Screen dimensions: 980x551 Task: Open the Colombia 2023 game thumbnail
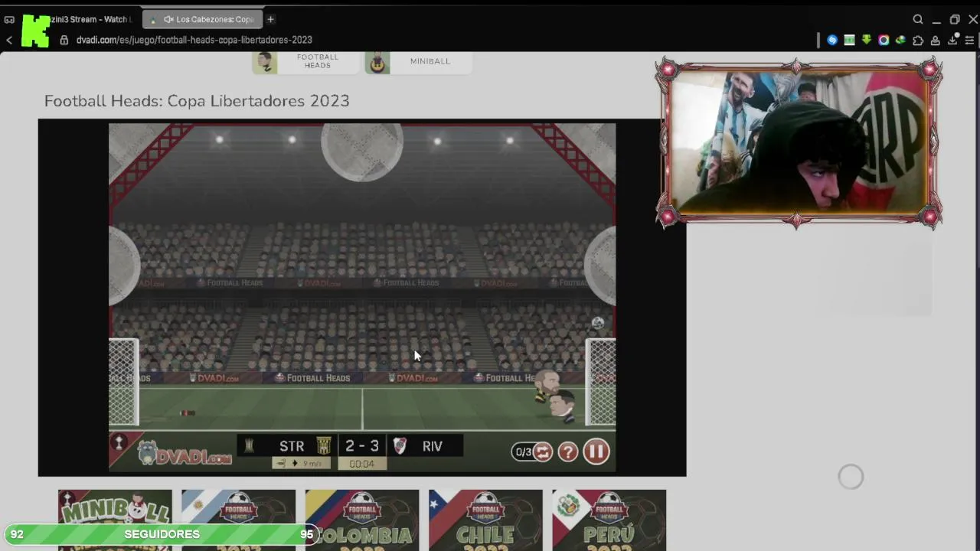(362, 520)
